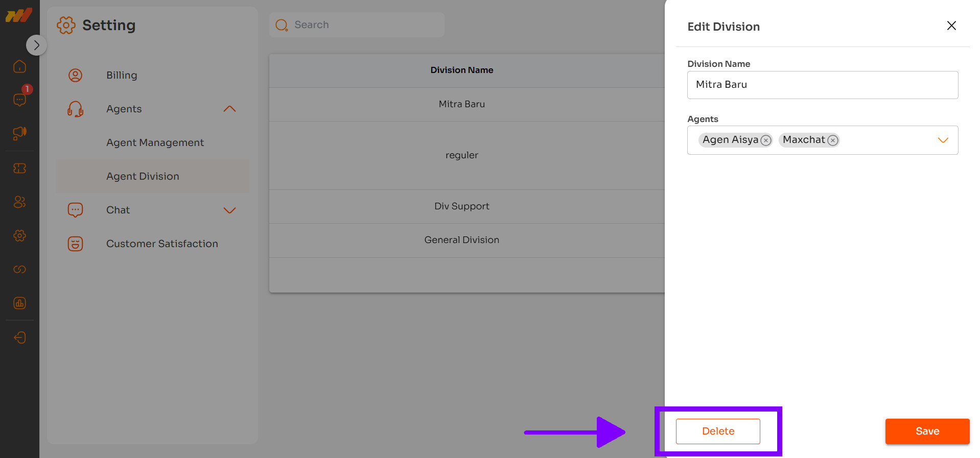The image size is (980, 458).
Task: Open the home icon in left sidebar
Action: pyautogui.click(x=19, y=66)
